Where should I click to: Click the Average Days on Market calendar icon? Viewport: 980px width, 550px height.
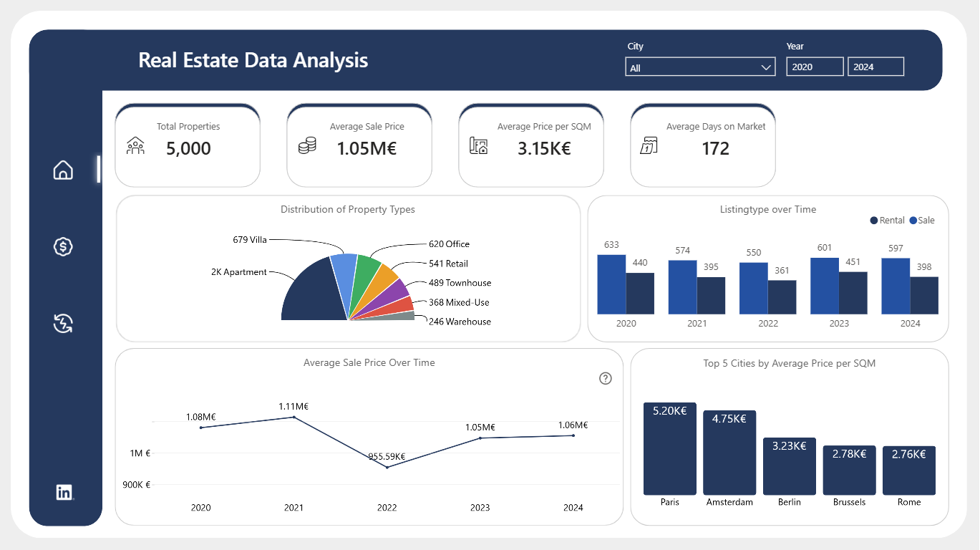649,146
